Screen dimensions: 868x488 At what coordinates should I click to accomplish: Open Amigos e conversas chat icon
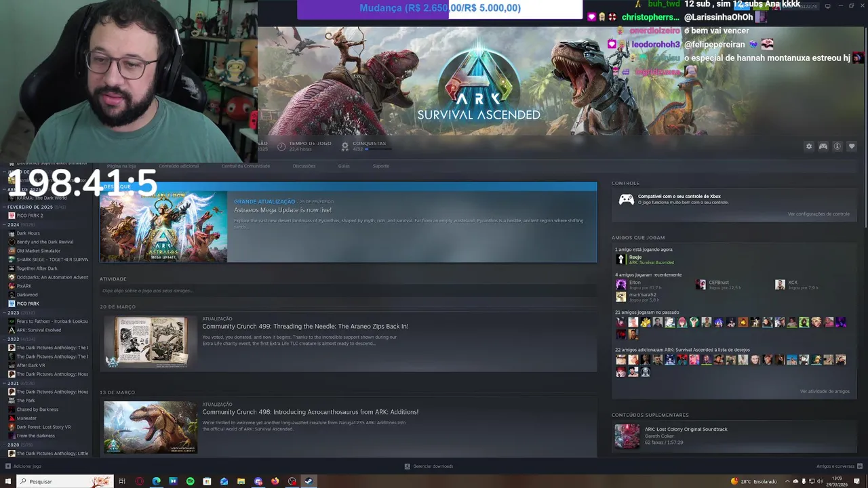click(x=861, y=466)
